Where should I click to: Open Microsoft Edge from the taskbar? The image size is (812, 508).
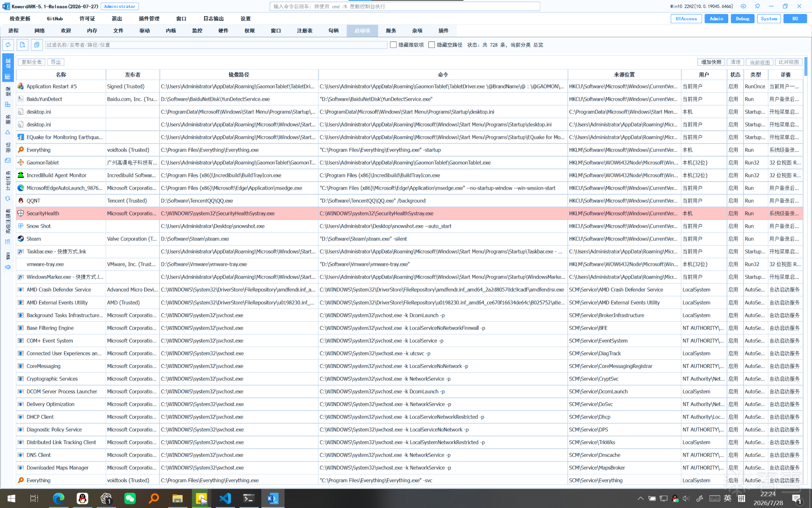click(58, 498)
